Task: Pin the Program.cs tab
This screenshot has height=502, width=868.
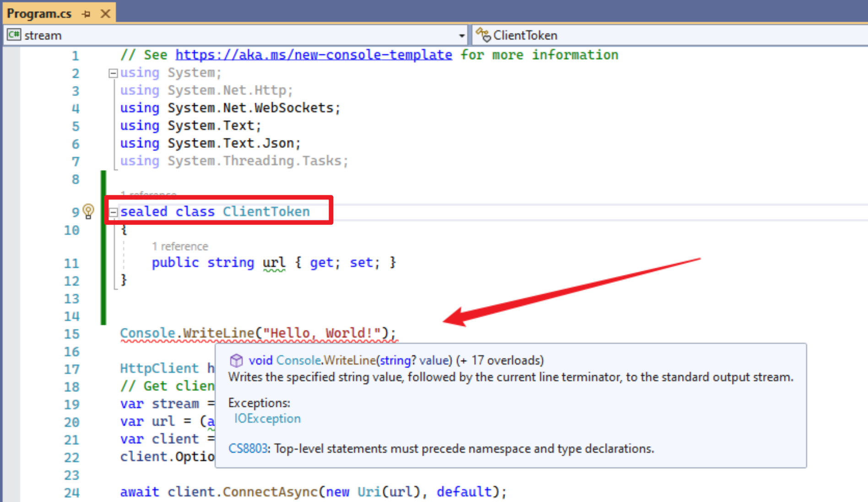Action: [86, 14]
